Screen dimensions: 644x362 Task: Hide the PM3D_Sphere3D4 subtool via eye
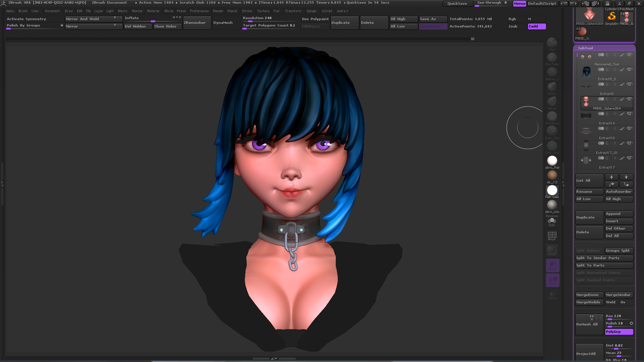coord(630,99)
